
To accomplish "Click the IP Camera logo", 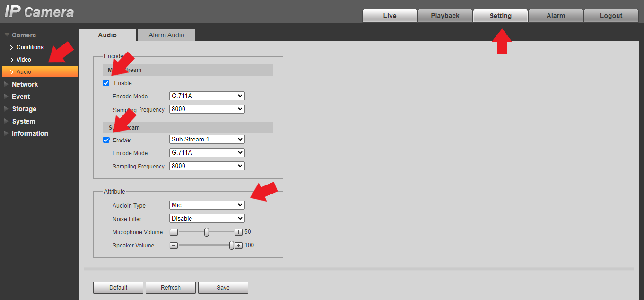I will [39, 12].
